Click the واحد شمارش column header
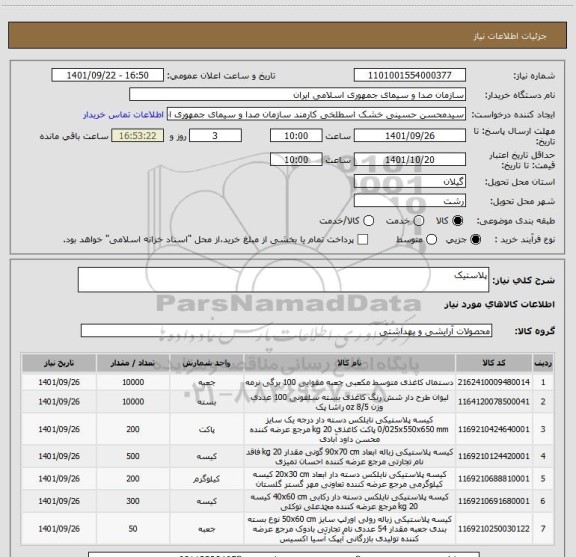The image size is (576, 557). 206,363
